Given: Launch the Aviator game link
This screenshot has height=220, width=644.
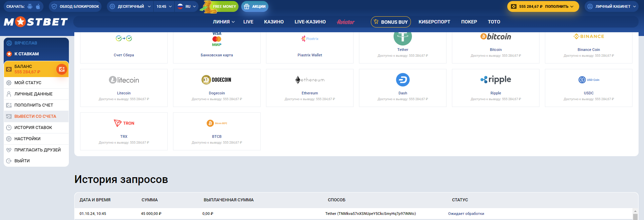Looking at the screenshot, I should [x=345, y=22].
